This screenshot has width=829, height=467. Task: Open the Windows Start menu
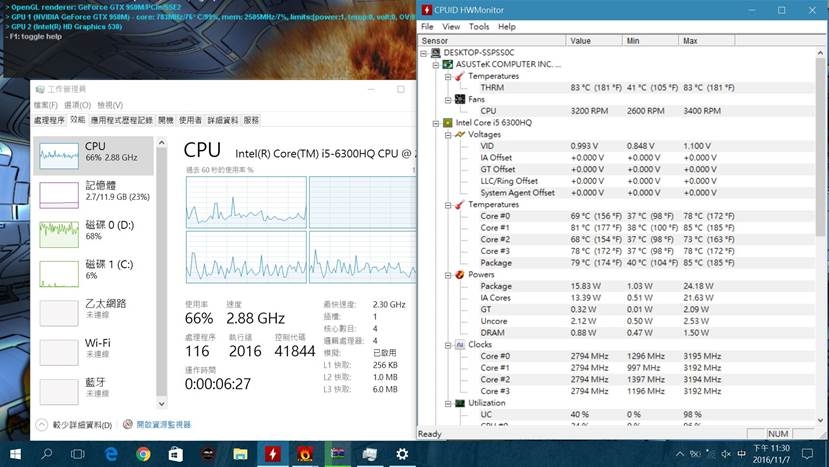coord(15,454)
